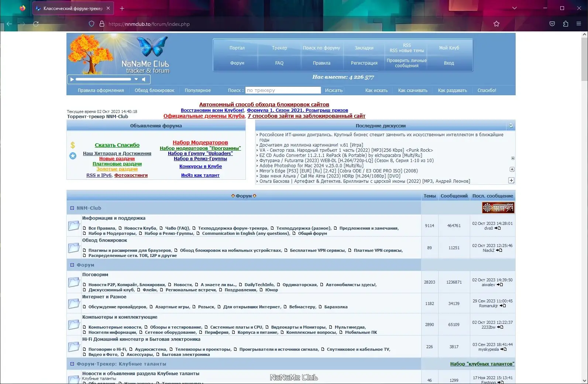The height and width of the screenshot is (384, 588).
Task: Open Золотые раздачи link
Action: [117, 169]
